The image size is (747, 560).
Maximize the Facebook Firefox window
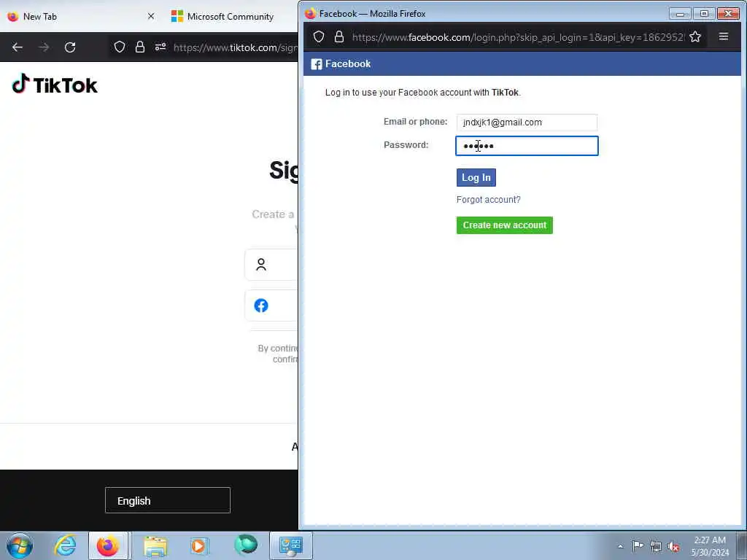point(704,14)
